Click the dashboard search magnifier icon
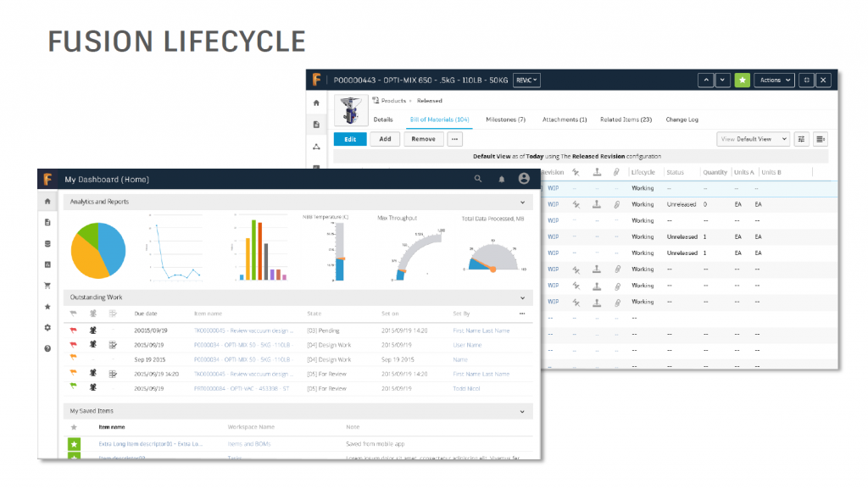 [478, 179]
